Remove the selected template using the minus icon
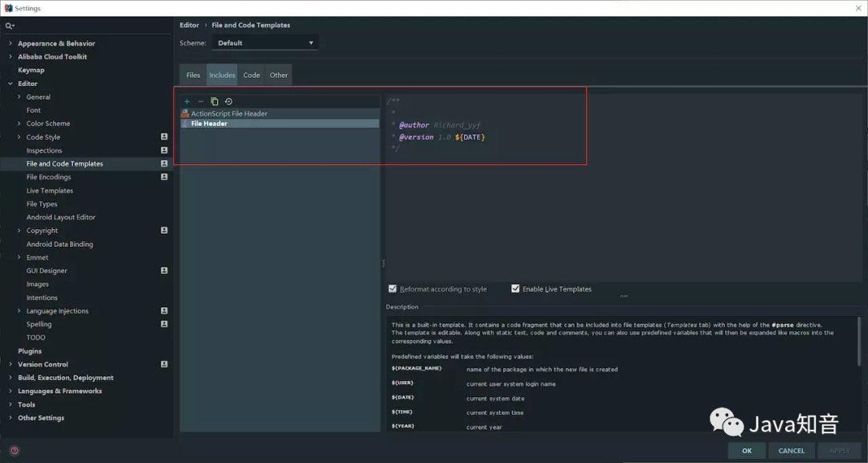868x463 pixels. 200,101
